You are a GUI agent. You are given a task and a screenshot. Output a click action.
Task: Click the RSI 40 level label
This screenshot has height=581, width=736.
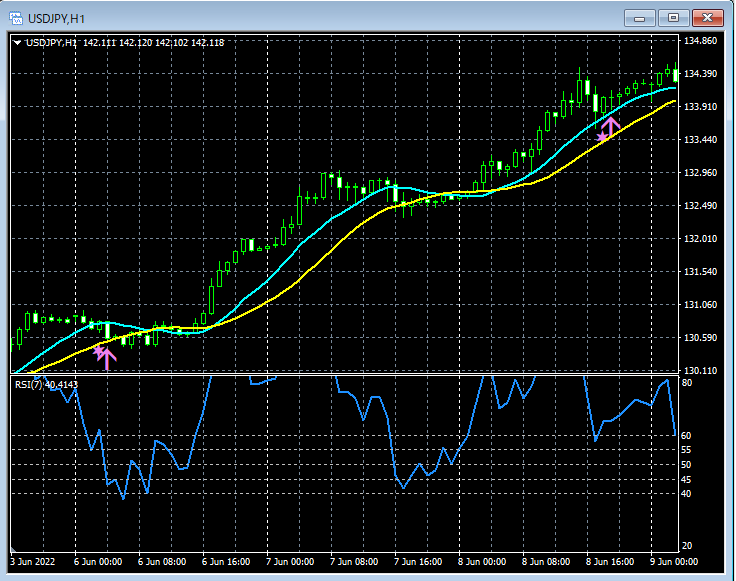[x=686, y=494]
